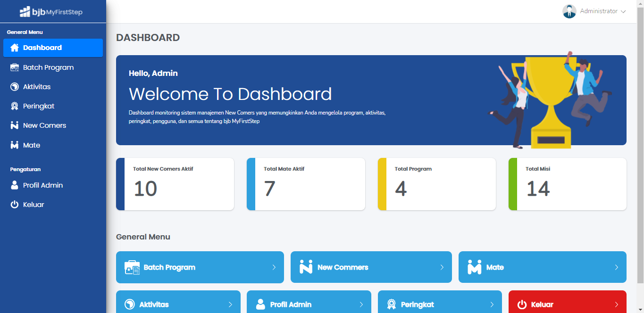Click the Profil Admin person icon in sidebar
The image size is (644, 313).
[x=15, y=185]
